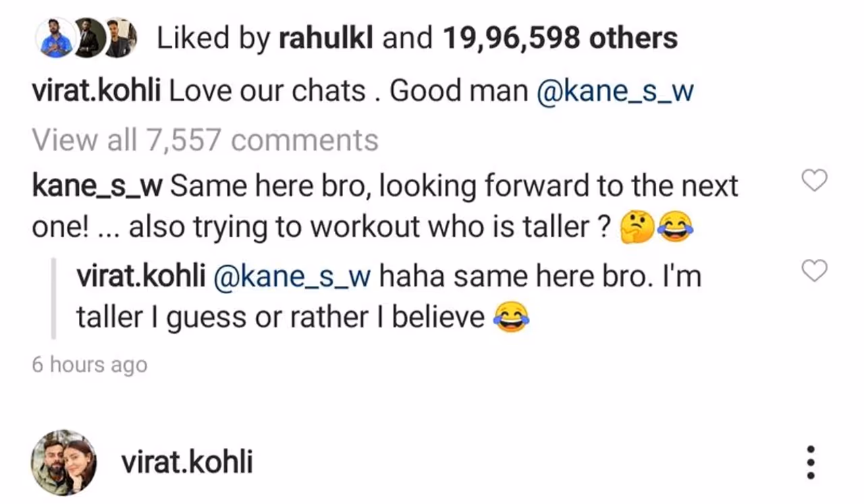View the 19,96,598 others who liked
This screenshot has height=504, width=864.
(x=560, y=38)
